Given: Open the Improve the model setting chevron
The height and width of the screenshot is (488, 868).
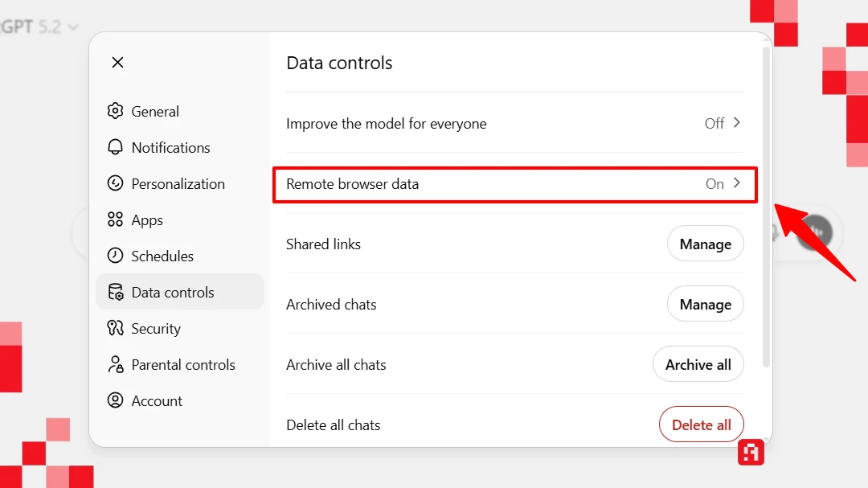Looking at the screenshot, I should click(737, 123).
